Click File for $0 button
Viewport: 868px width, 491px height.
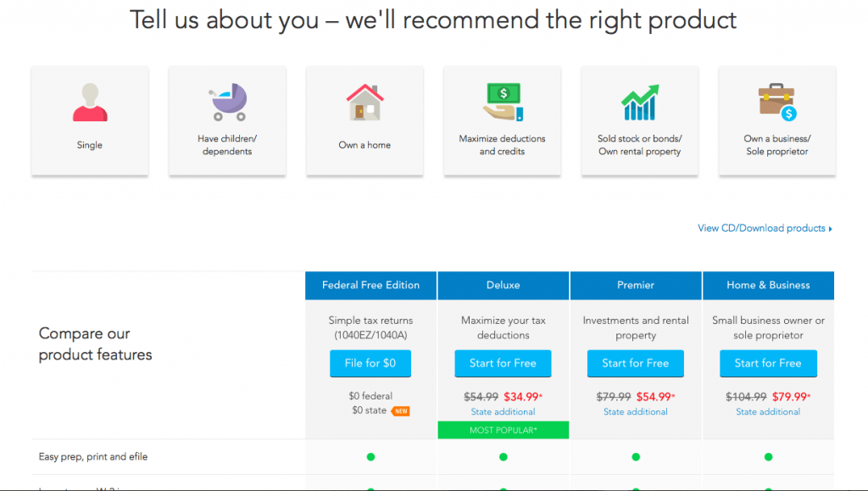click(370, 363)
